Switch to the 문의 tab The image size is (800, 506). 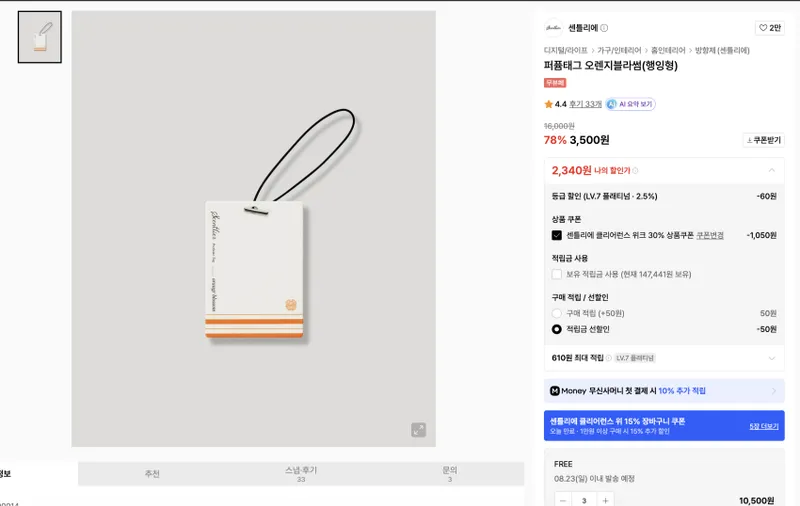(449, 474)
